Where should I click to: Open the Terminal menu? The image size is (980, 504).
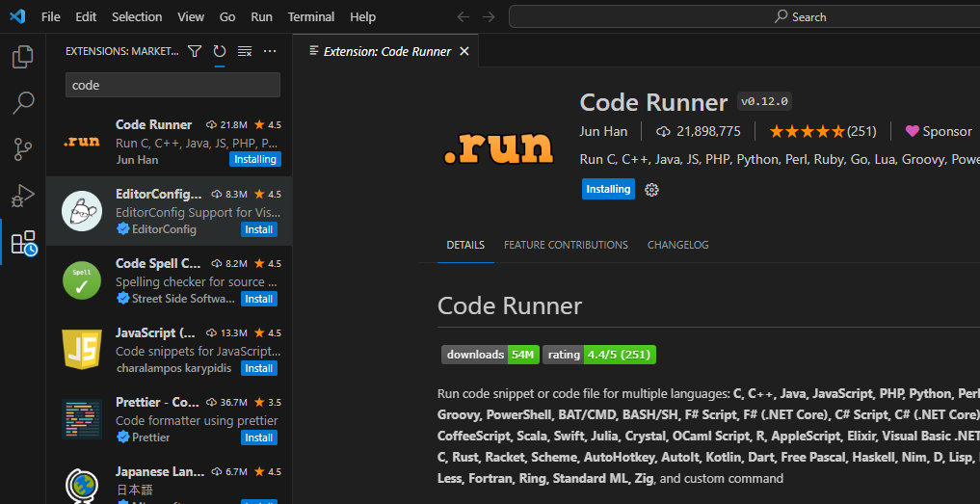point(311,17)
